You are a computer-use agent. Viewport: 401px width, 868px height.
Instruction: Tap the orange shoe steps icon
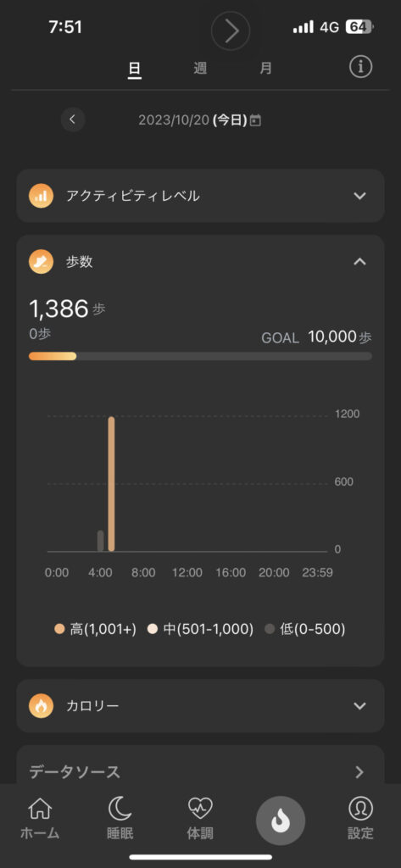(41, 262)
